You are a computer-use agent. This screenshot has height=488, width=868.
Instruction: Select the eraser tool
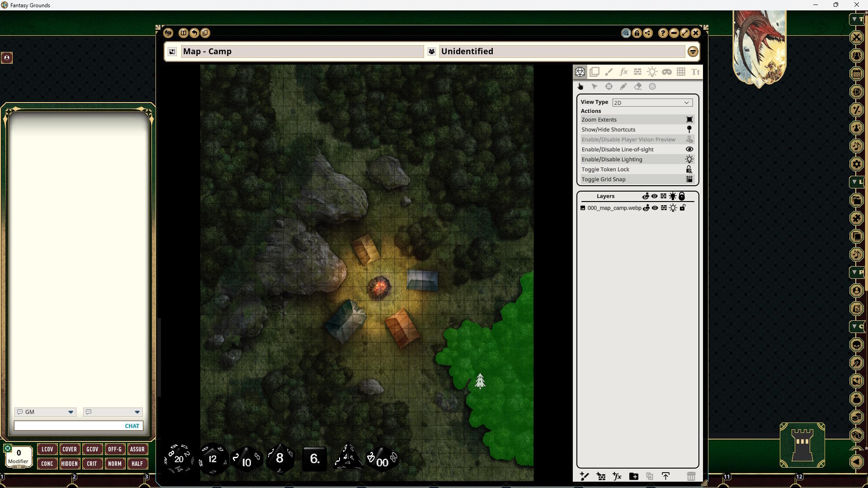pyautogui.click(x=638, y=86)
